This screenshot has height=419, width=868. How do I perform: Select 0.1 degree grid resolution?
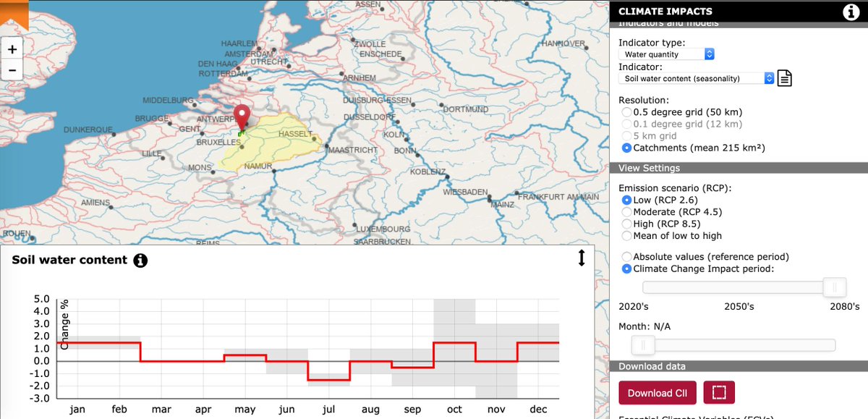coord(627,124)
